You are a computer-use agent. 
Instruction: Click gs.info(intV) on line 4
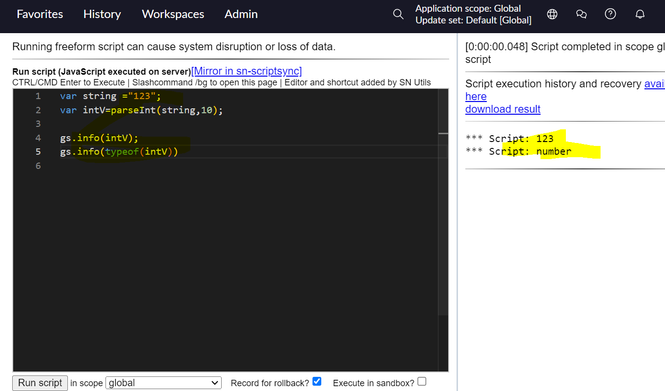99,138
